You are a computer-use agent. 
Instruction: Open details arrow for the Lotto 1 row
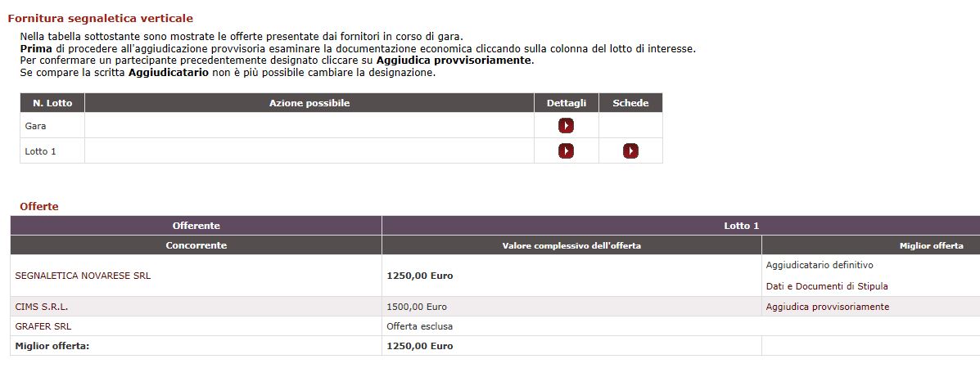pos(566,151)
